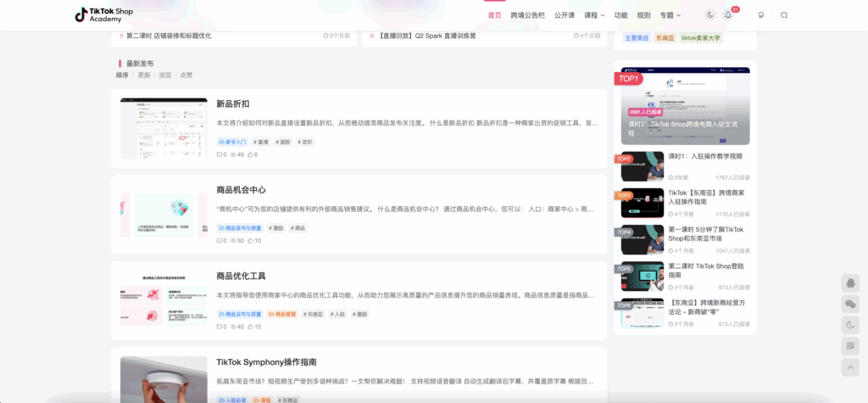Open the search magnifier icon
This screenshot has height=403, width=868.
(x=784, y=15)
